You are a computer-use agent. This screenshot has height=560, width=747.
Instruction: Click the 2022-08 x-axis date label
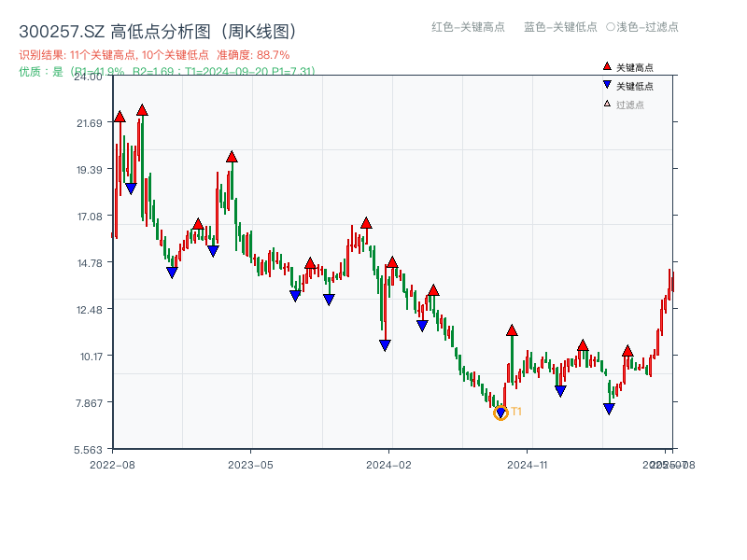(112, 465)
